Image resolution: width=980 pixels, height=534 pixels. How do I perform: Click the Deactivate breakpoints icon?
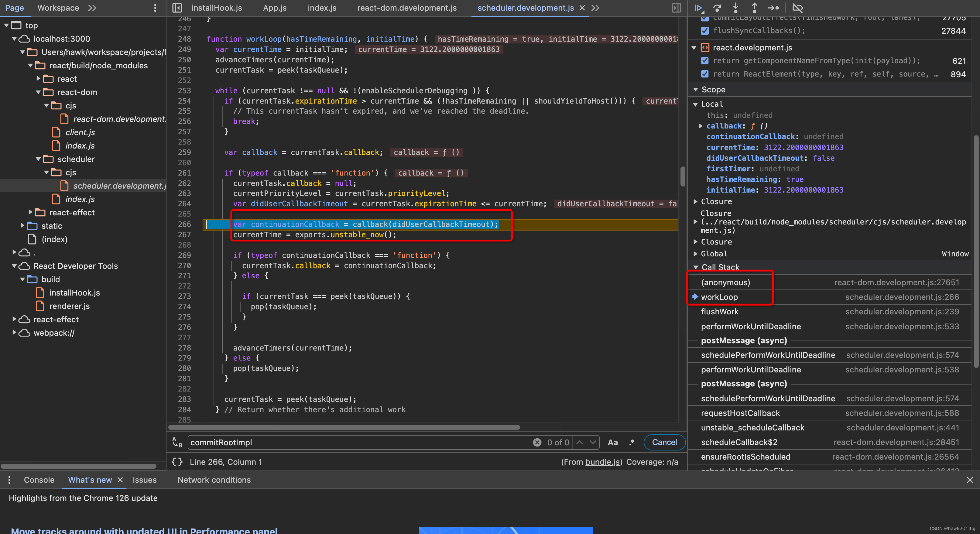coord(798,8)
